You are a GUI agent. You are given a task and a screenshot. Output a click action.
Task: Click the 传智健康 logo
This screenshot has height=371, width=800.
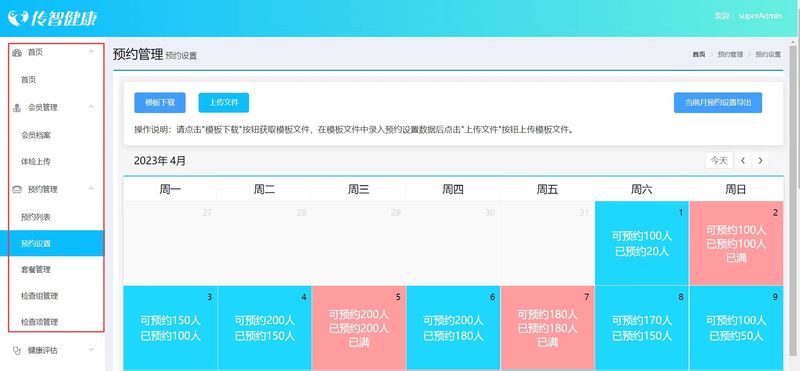pyautogui.click(x=53, y=18)
